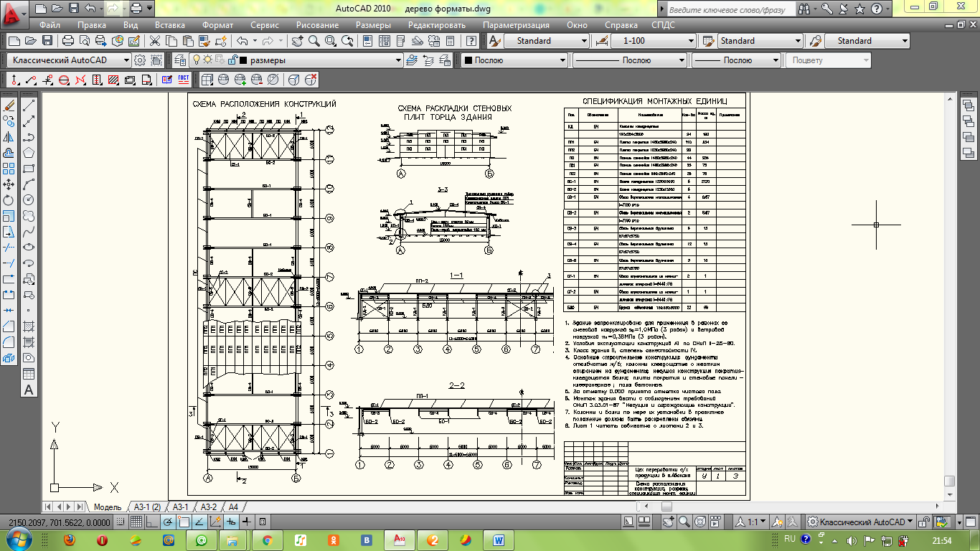Toggle Lineweight display in the status bar
Image resolution: width=980 pixels, height=551 pixels.
click(246, 522)
